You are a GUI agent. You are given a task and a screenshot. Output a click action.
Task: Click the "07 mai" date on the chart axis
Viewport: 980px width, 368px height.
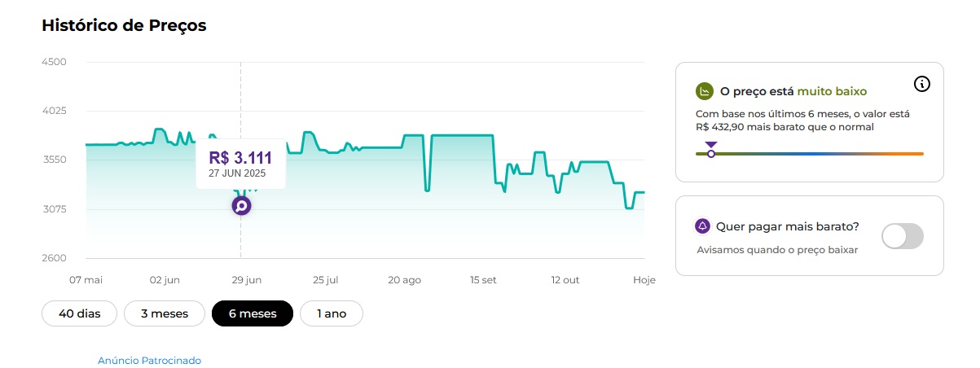pos(86,280)
